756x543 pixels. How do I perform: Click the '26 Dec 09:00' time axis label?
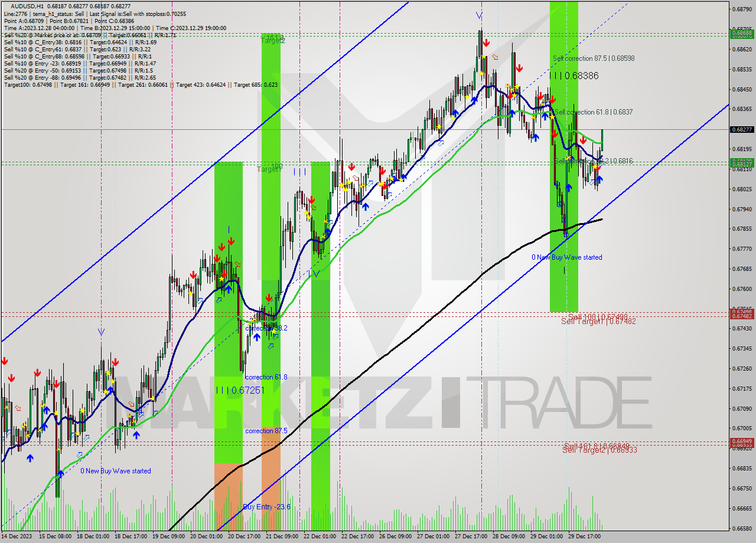(x=396, y=537)
